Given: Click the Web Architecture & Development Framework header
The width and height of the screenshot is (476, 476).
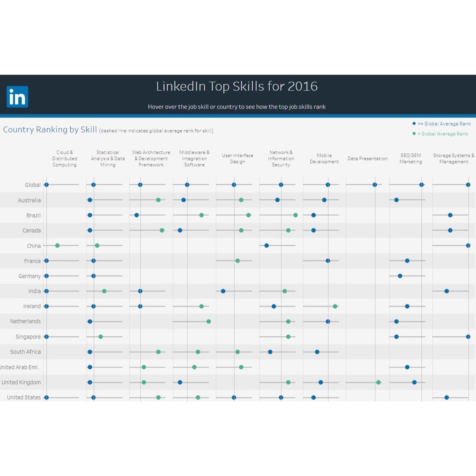Looking at the screenshot, I should [x=151, y=158].
